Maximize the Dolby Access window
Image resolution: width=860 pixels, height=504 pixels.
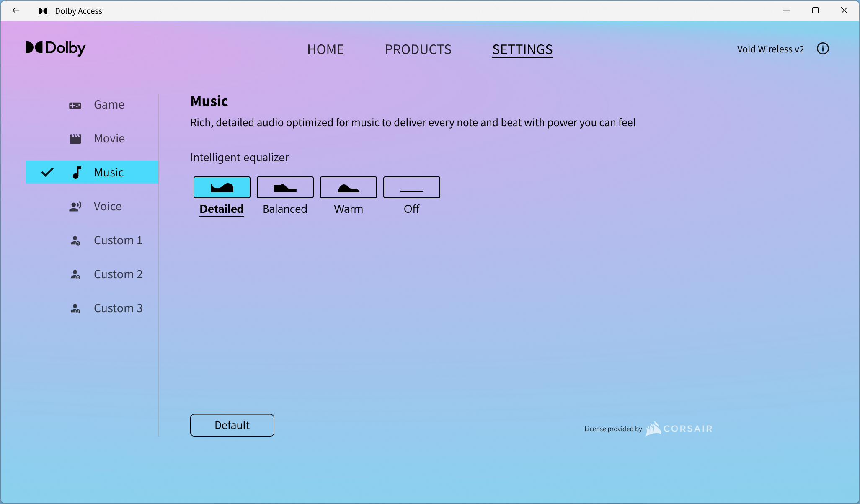click(x=815, y=10)
